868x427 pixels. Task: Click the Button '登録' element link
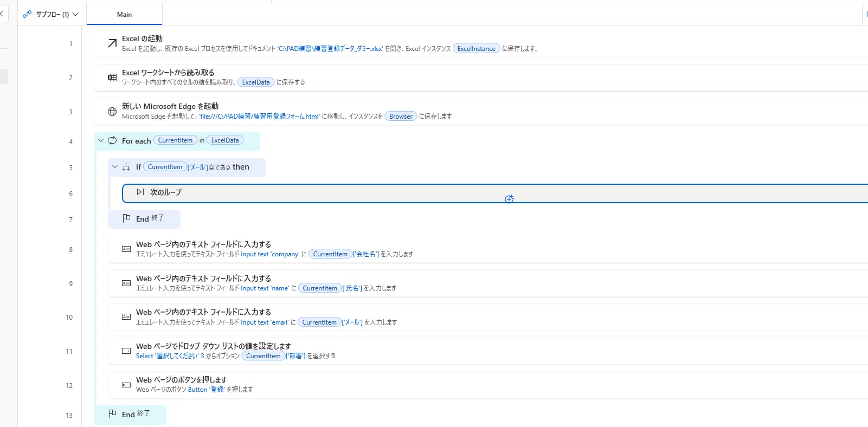point(207,390)
